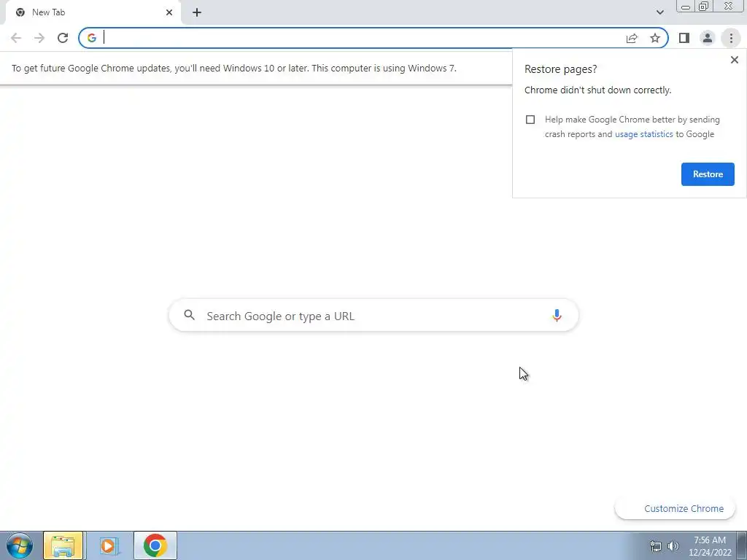Click the Windows 7 update notice text

234,68
